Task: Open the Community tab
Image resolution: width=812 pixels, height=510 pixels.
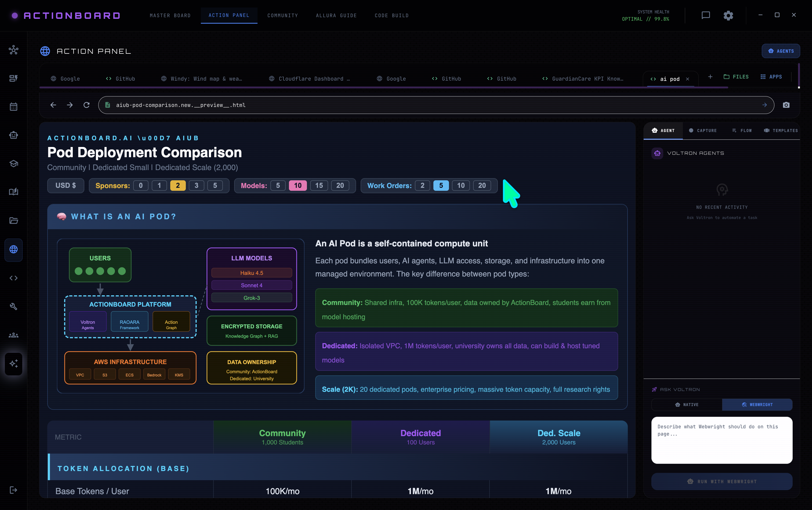Action: pos(282,16)
